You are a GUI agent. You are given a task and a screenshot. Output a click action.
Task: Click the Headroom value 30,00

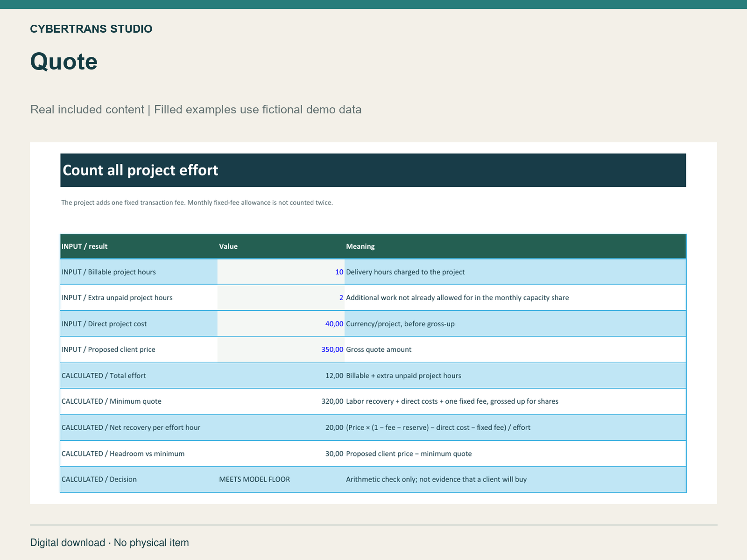(334, 454)
